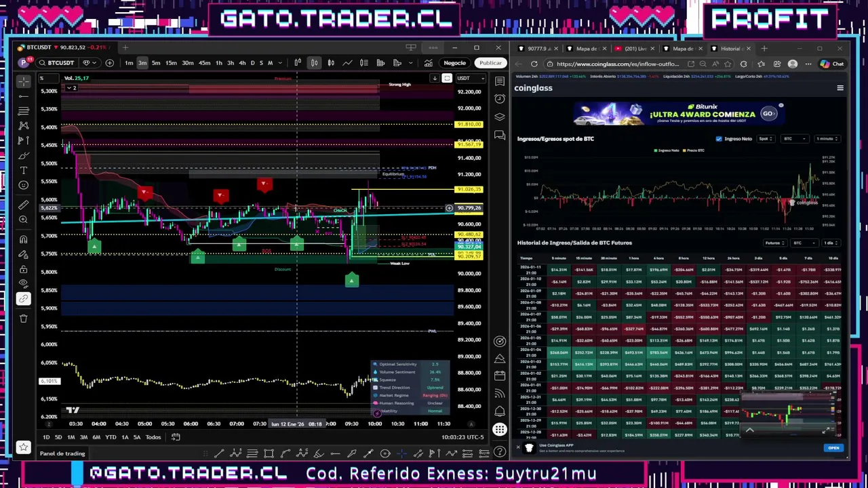
Task: Select the zoom magnifier tool
Action: click(23, 219)
